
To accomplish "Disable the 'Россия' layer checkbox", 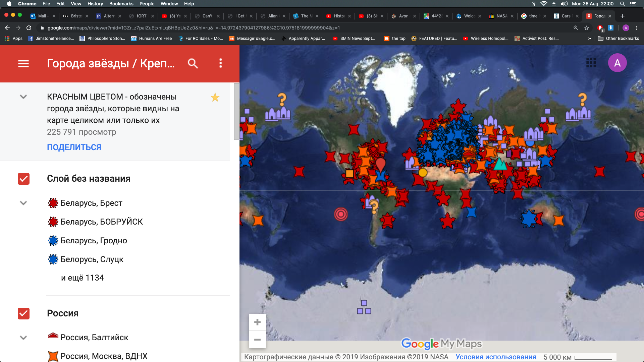I will 23,313.
